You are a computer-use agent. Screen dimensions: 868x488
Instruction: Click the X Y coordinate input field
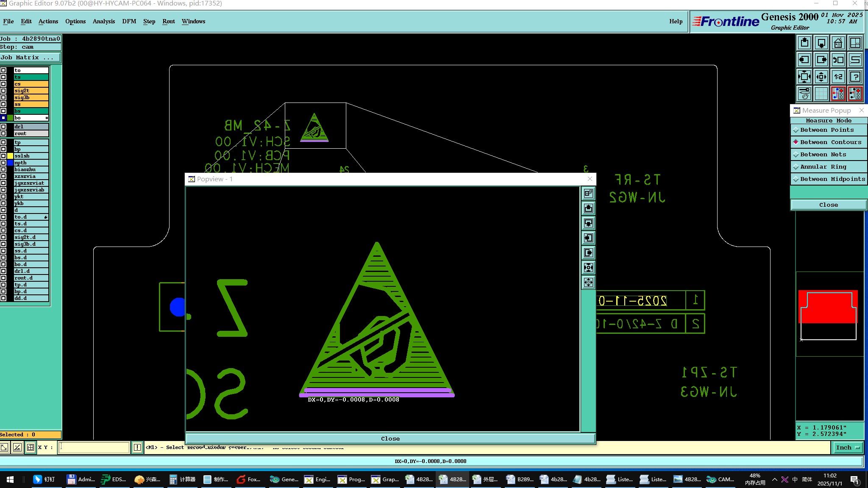coord(94,447)
